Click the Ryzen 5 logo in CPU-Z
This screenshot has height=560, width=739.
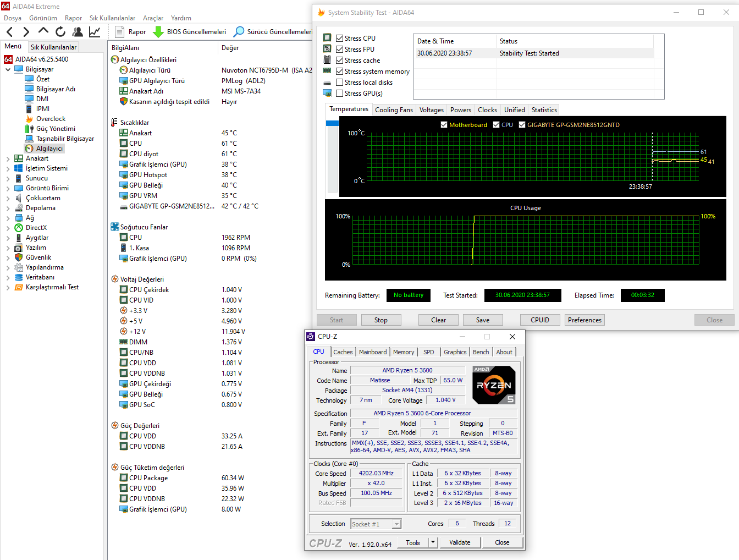pos(494,385)
